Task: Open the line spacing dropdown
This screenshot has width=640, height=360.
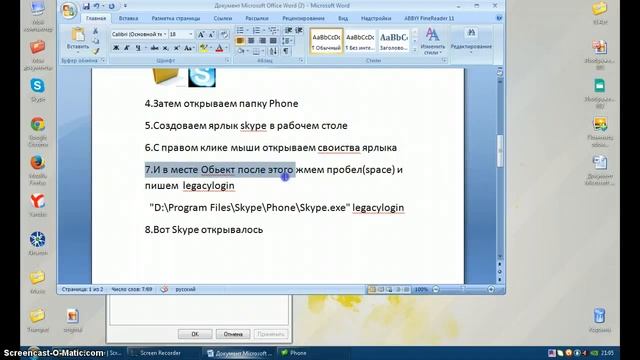Action: (x=287, y=41)
